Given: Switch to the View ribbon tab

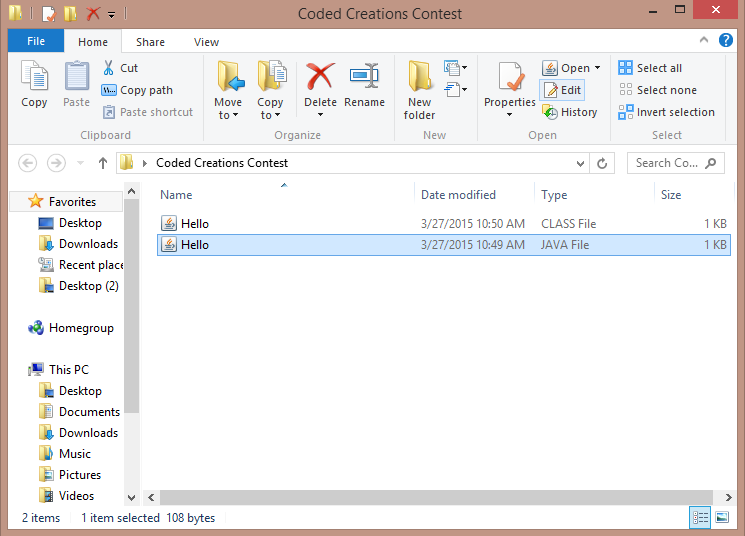Looking at the screenshot, I should [x=206, y=42].
